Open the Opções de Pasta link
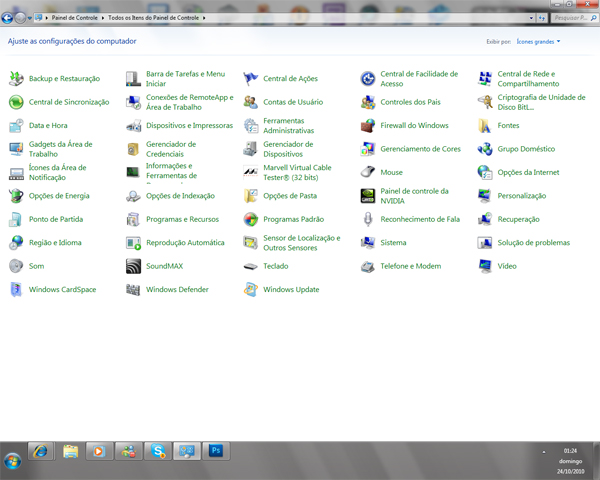The height and width of the screenshot is (480, 600). coord(290,196)
